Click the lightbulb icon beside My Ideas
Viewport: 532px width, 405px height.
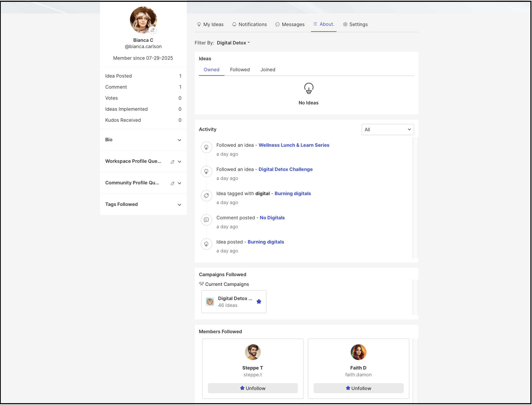click(x=199, y=24)
